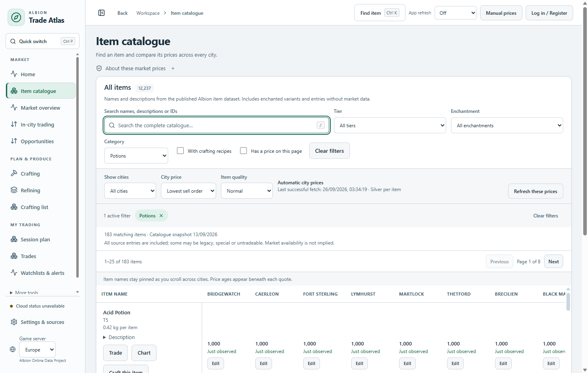Click the Quick switch magnifier icon
588x373 pixels.
(13, 41)
